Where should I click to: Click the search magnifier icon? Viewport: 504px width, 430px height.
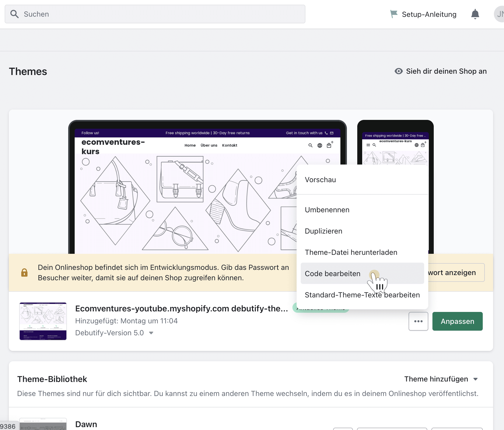pyautogui.click(x=15, y=14)
